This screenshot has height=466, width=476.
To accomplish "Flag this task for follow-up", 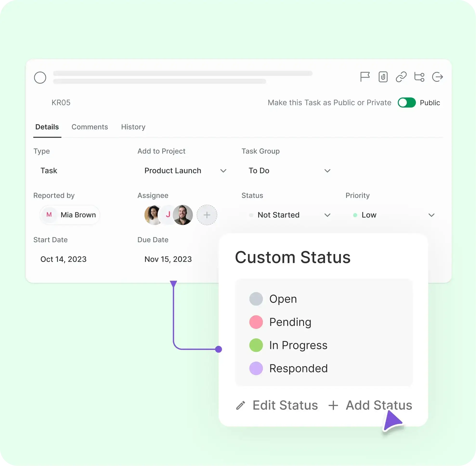I will point(365,77).
